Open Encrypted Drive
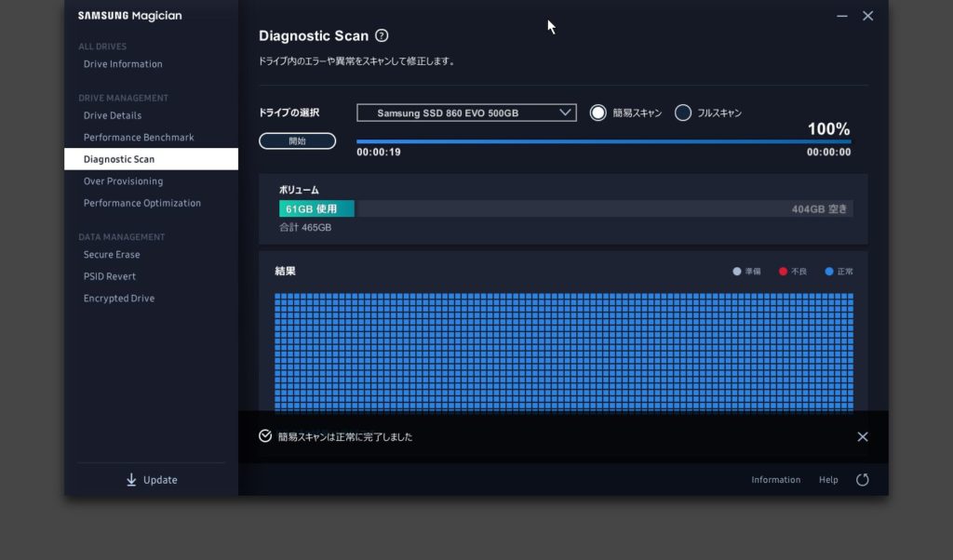The image size is (953, 560). pos(119,299)
